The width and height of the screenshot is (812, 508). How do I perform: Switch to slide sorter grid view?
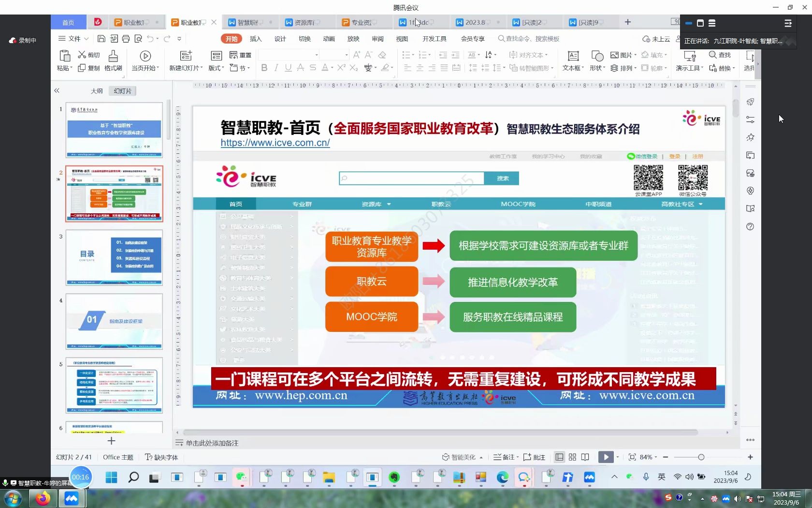coord(572,457)
